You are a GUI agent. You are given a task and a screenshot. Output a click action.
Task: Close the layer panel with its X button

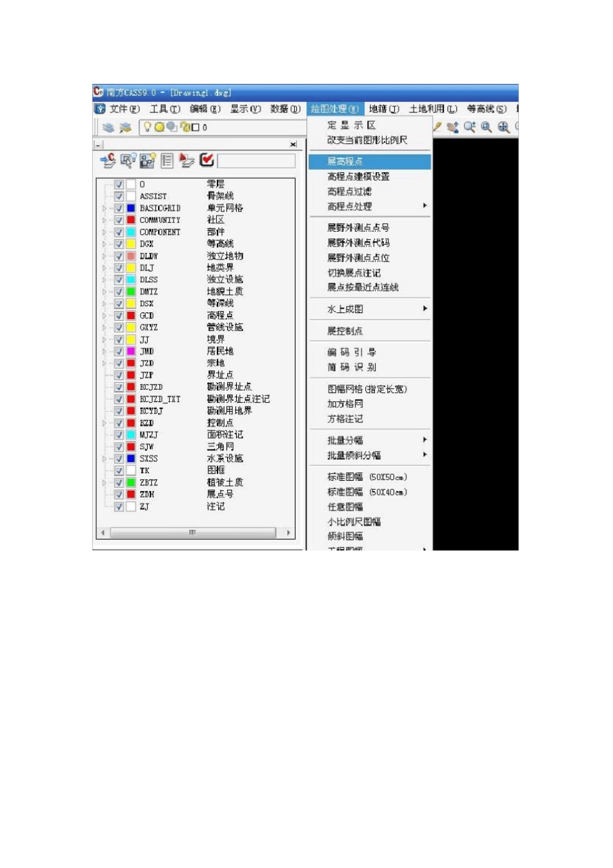[293, 145]
